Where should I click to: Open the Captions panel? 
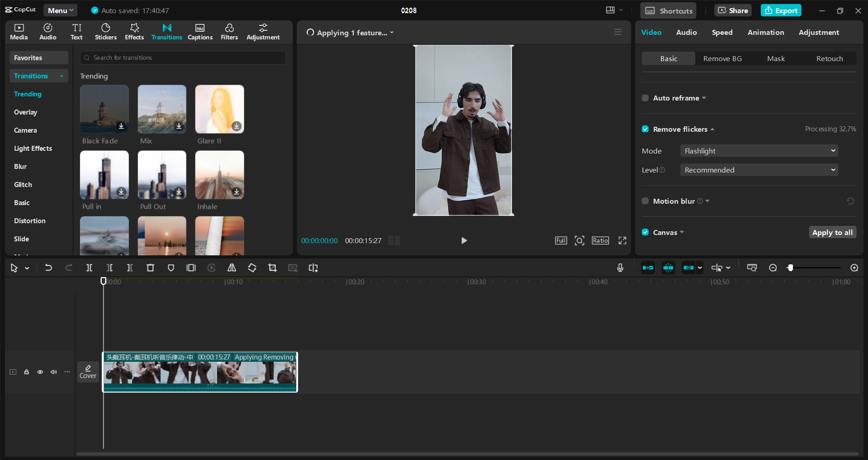click(x=200, y=32)
